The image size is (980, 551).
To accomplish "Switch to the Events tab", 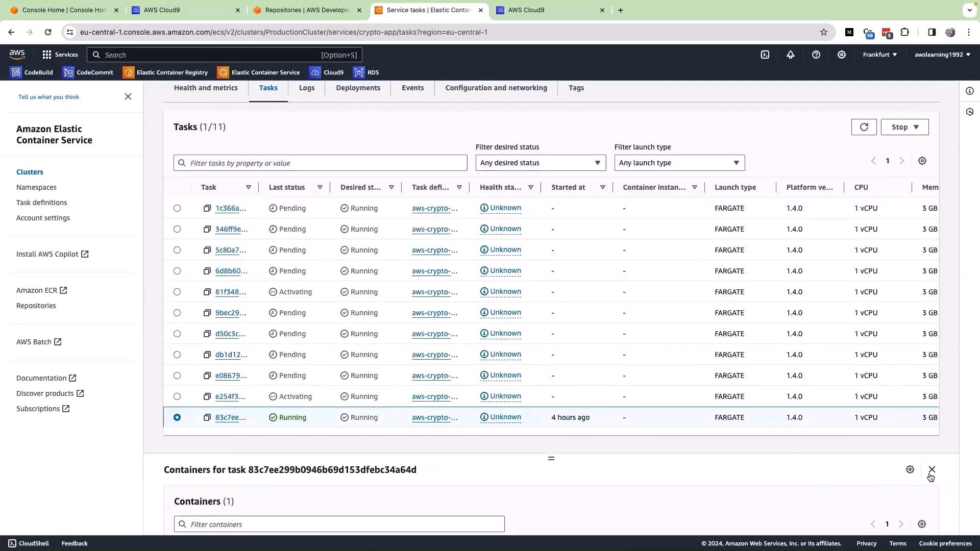I will (412, 88).
